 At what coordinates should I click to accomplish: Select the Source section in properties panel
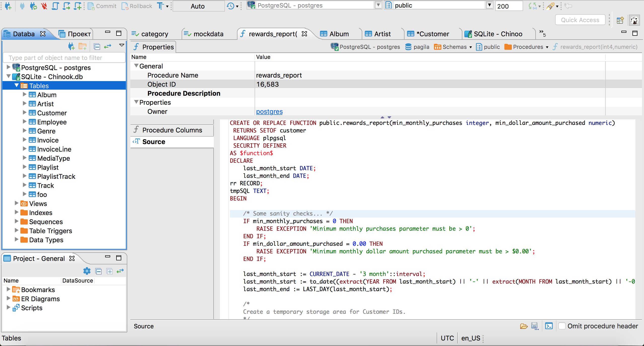[x=153, y=142]
